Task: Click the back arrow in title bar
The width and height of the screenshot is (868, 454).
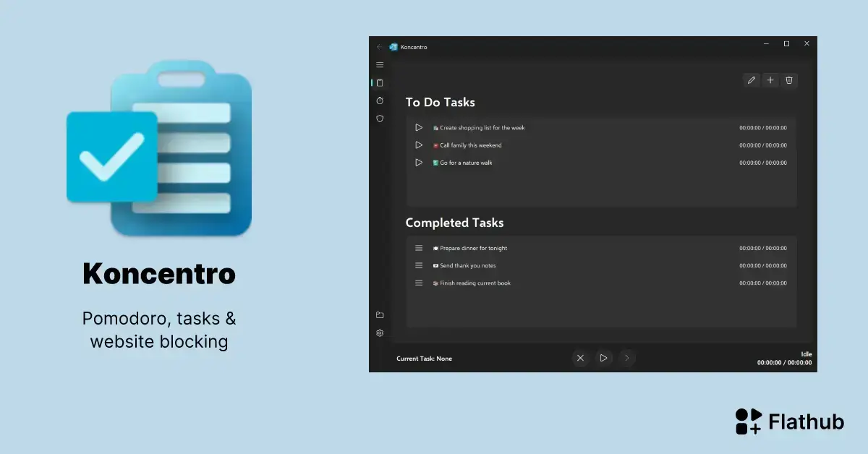Action: (x=380, y=47)
